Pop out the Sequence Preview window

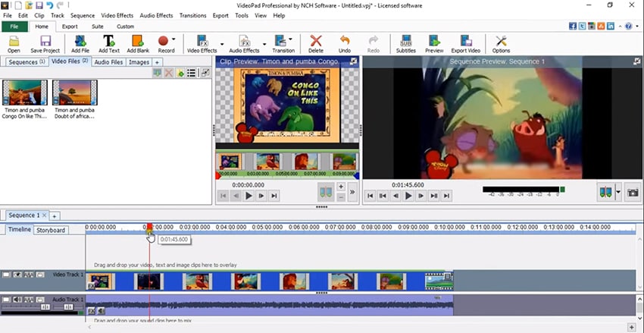636,61
